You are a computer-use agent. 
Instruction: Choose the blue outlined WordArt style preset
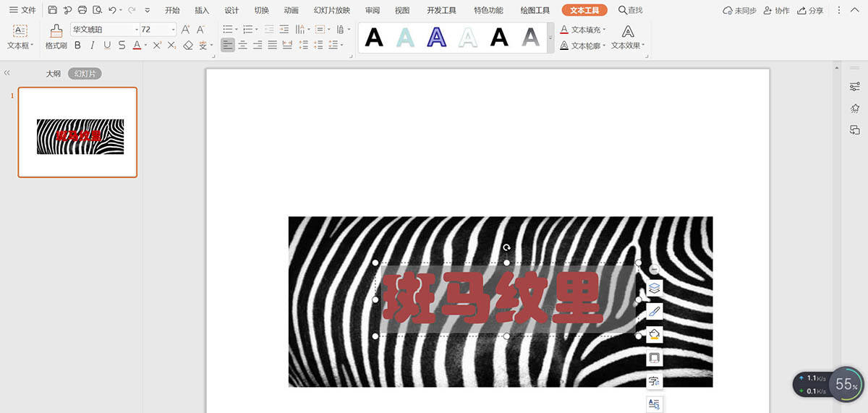click(x=437, y=37)
